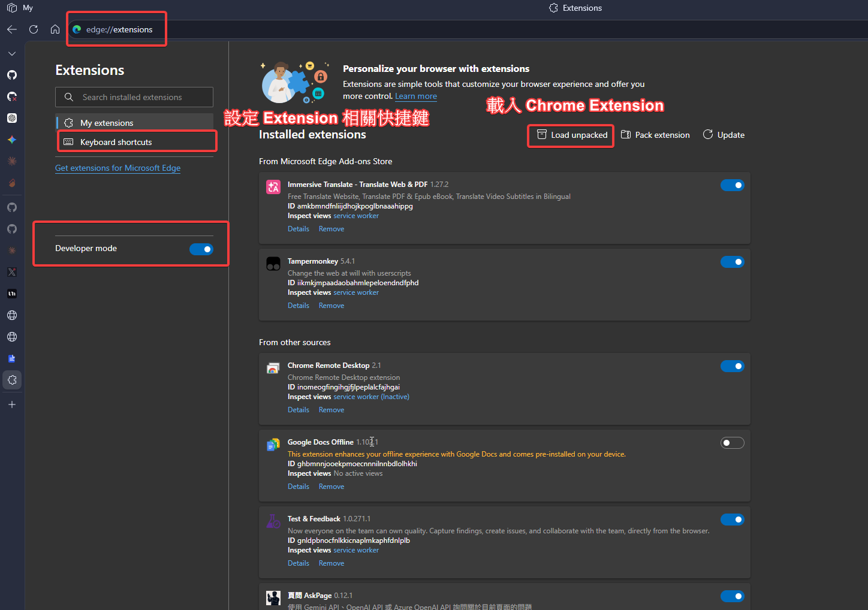
Task: Open Tampermonkey service worker inspect link
Action: [x=356, y=292]
